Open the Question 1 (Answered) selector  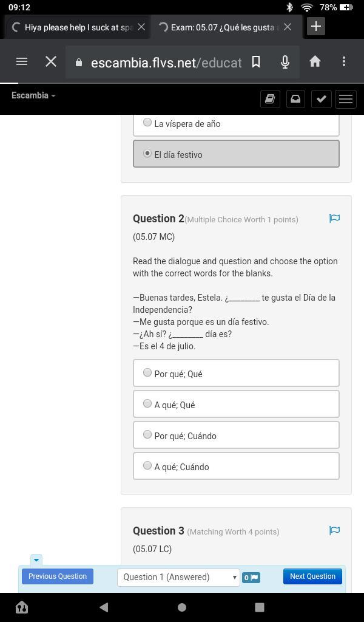(178, 577)
